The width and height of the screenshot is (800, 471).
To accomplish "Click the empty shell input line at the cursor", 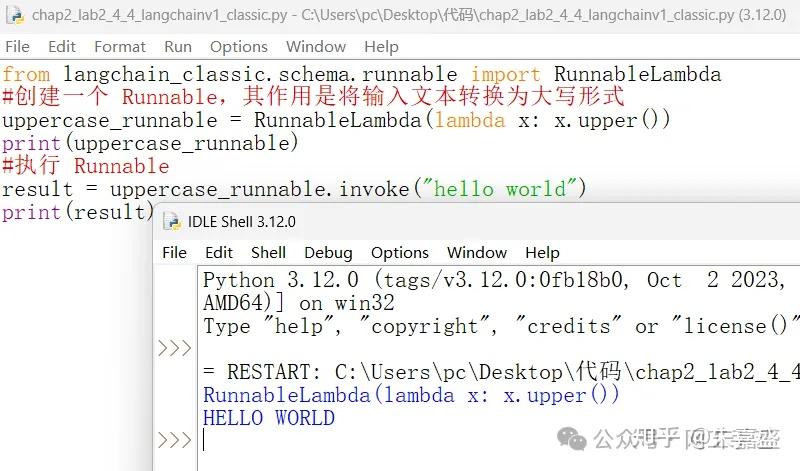I will coord(498,440).
